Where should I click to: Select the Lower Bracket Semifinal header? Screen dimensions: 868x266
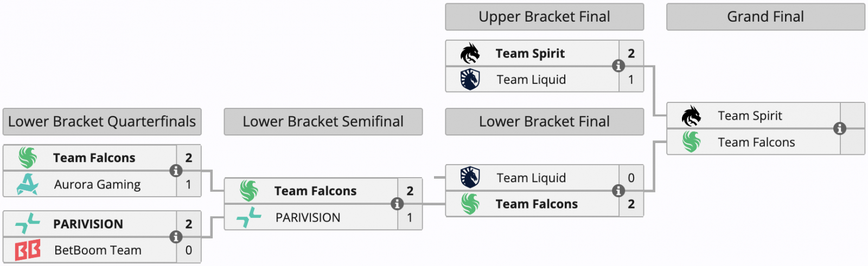tap(323, 121)
